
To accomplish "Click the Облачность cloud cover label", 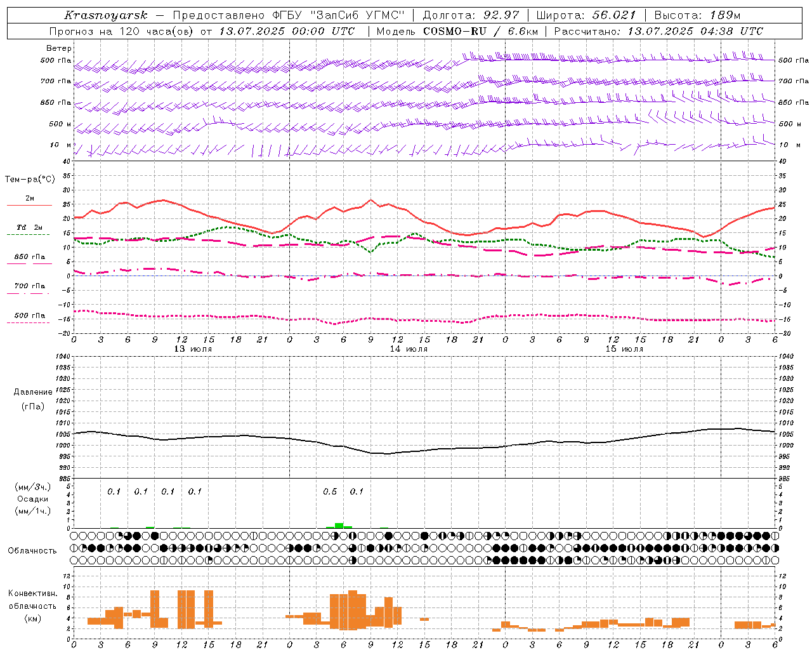I will tap(32, 550).
